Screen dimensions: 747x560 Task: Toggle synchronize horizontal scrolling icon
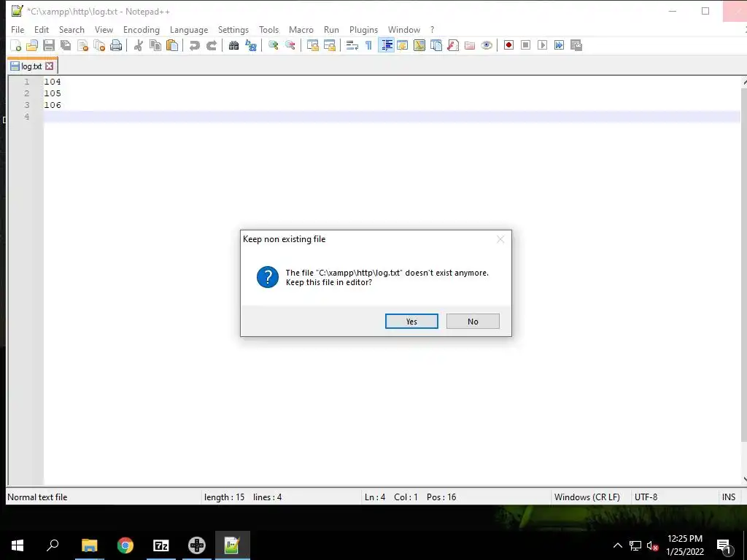coord(329,45)
